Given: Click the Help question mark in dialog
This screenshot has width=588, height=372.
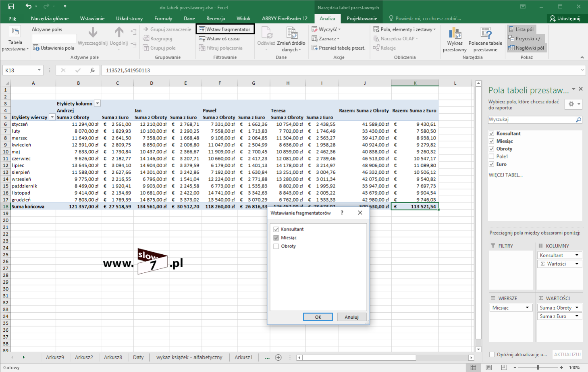Looking at the screenshot, I should tap(342, 213).
